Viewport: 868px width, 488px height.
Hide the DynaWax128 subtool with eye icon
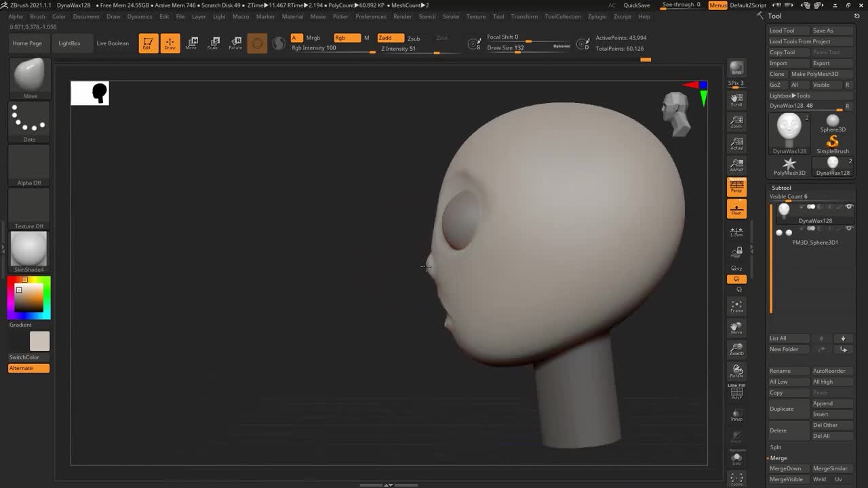point(849,207)
